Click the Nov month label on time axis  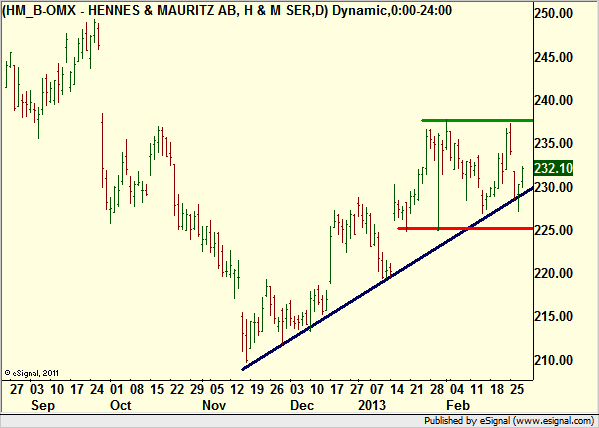coord(214,405)
